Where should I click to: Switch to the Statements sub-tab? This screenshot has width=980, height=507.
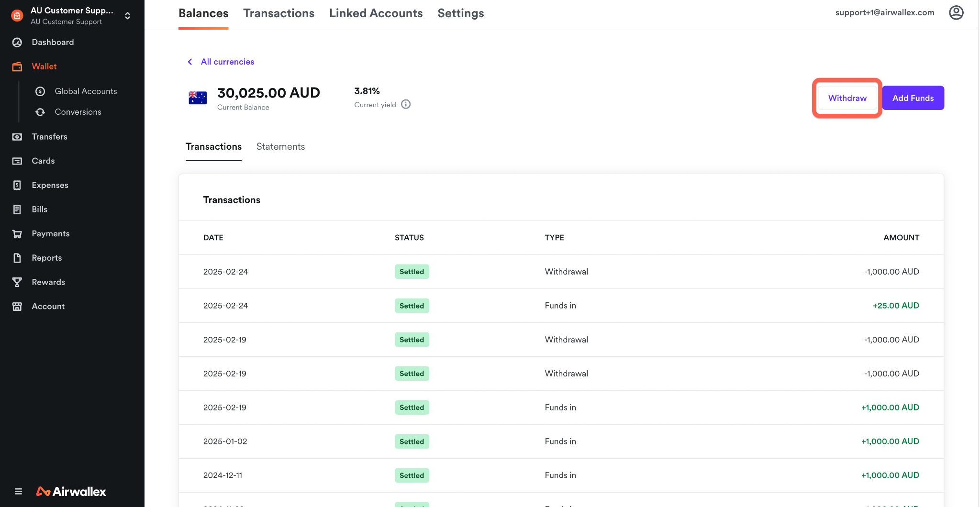coord(280,147)
